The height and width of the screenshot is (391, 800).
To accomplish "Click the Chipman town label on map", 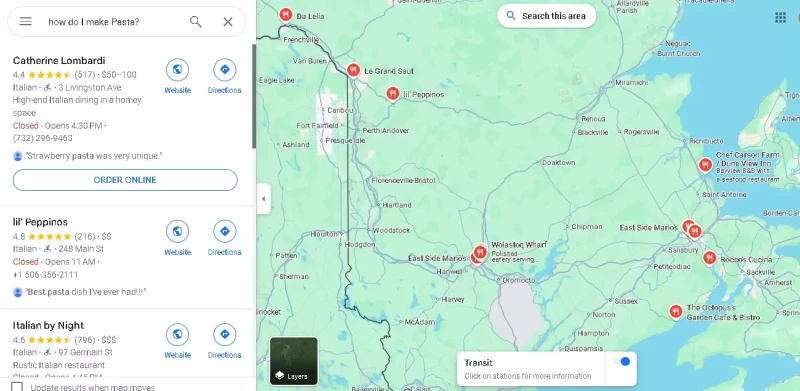I will click(x=587, y=227).
